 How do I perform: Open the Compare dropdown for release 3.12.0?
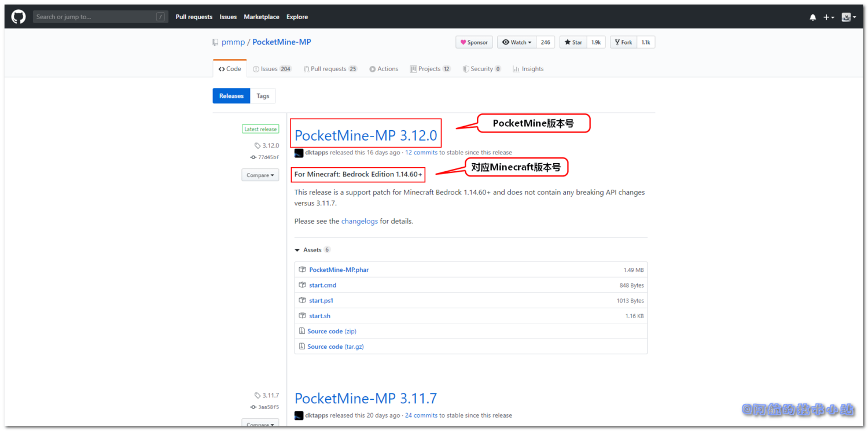click(260, 175)
